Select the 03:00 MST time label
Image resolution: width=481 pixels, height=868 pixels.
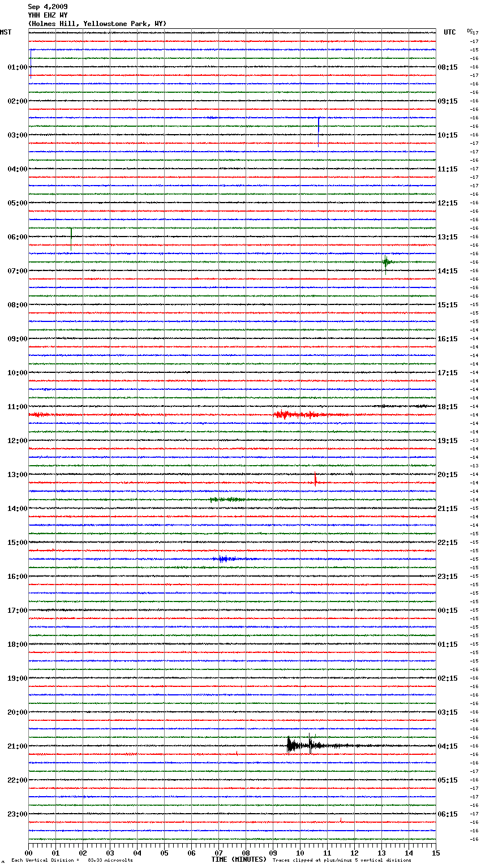click(x=18, y=135)
